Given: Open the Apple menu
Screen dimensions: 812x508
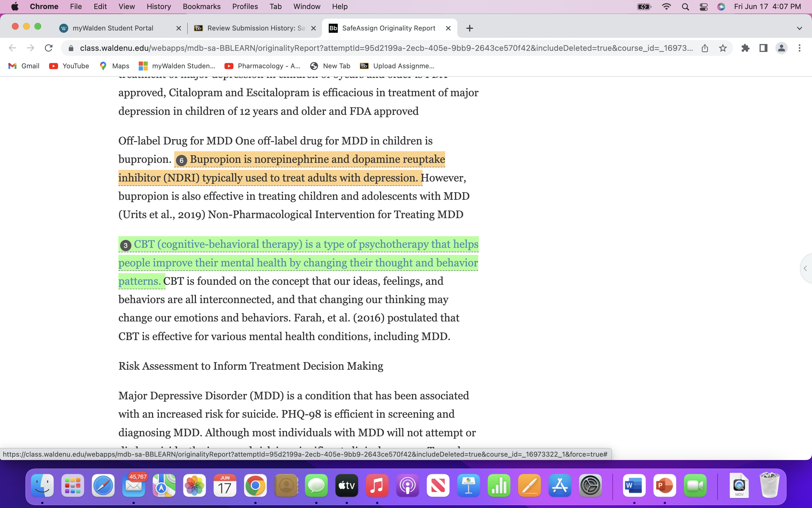Looking at the screenshot, I should (x=15, y=7).
